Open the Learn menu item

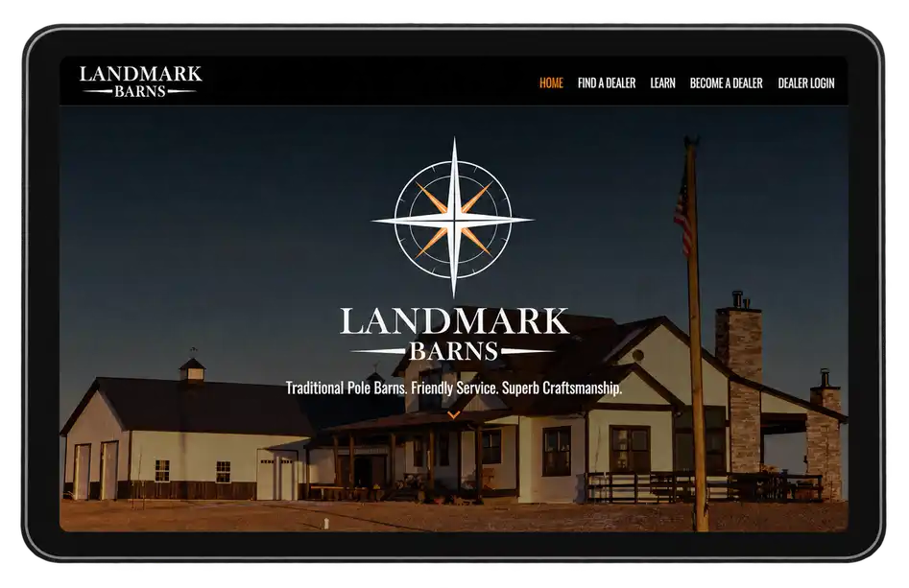point(662,82)
